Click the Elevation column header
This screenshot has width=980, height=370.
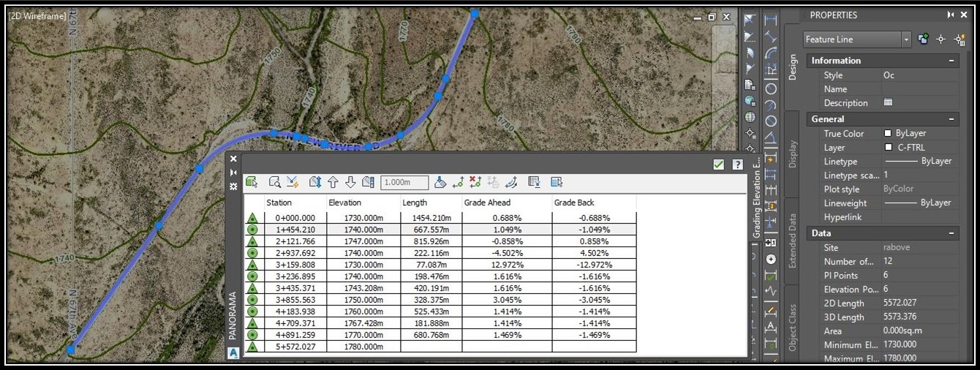click(x=363, y=203)
